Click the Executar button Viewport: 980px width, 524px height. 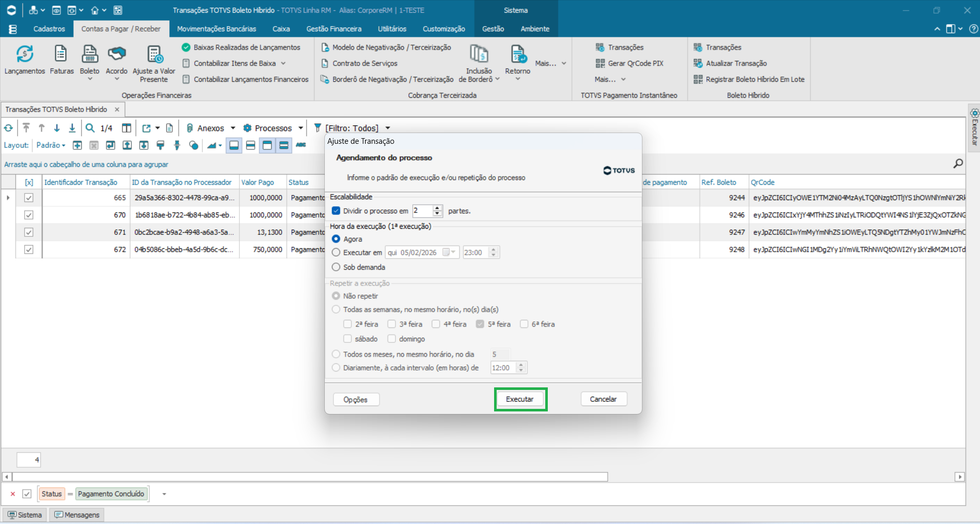pos(520,399)
